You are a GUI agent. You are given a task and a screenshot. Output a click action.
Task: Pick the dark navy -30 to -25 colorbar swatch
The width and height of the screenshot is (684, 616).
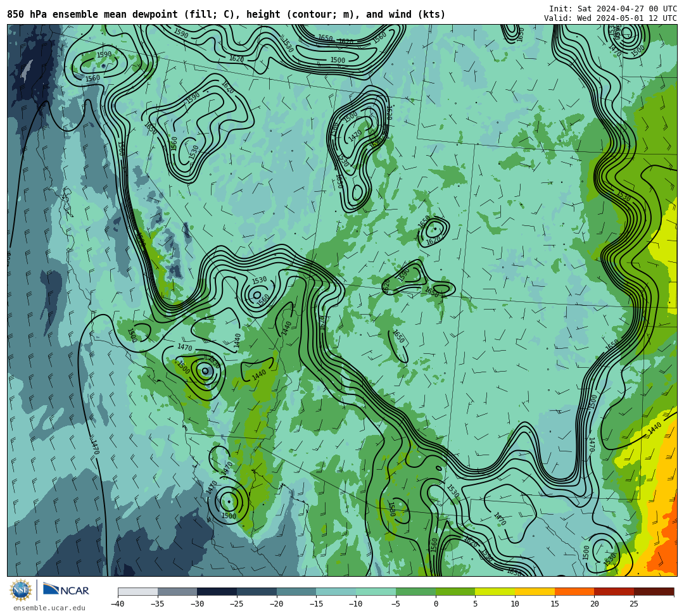[x=217, y=591]
